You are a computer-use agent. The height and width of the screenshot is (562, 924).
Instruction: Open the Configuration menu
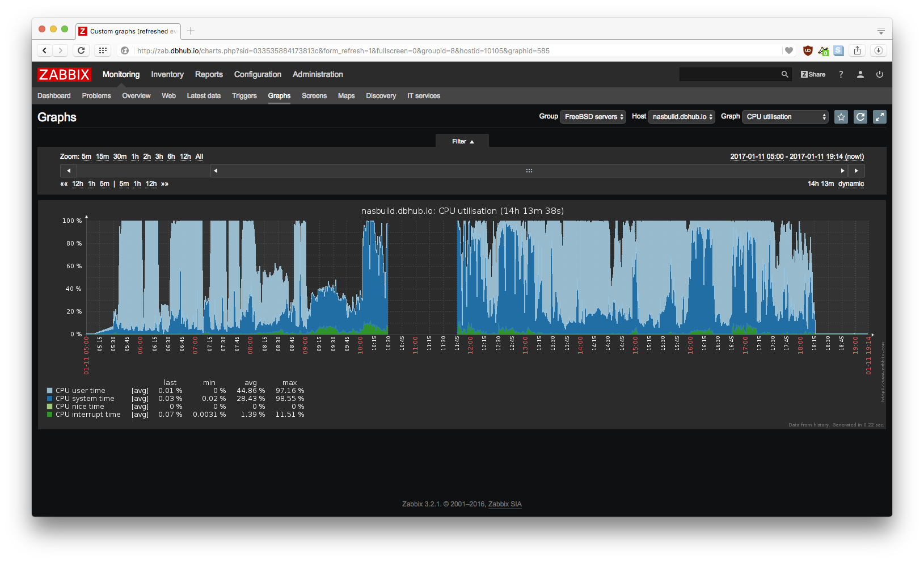258,74
